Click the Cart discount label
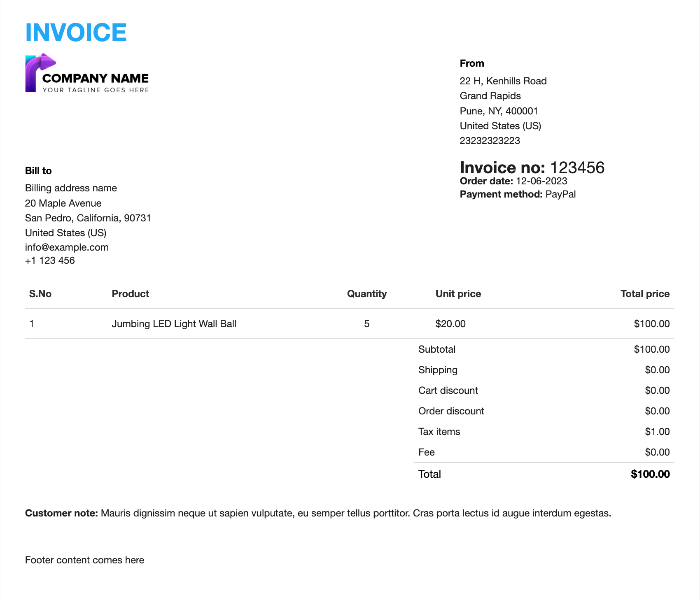The height and width of the screenshot is (600, 700). pos(448,391)
